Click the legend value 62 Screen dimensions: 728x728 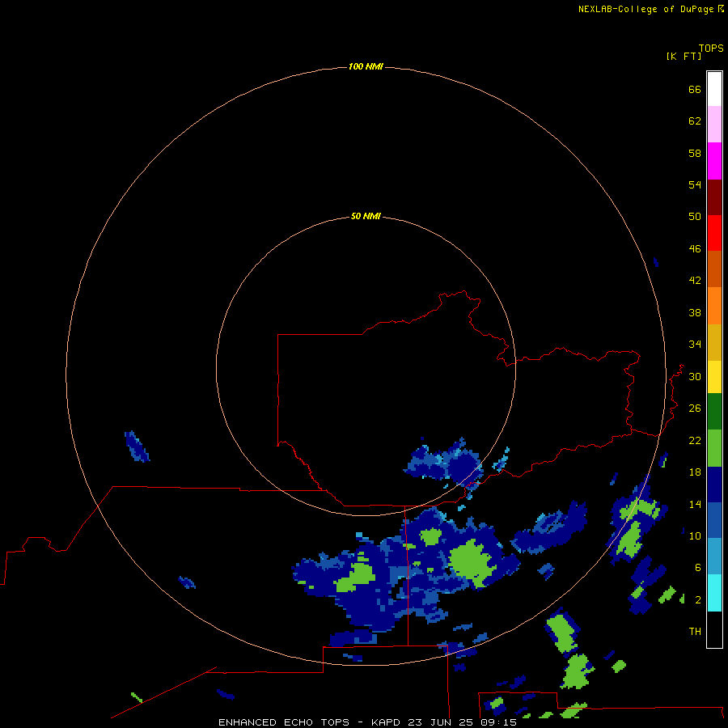pyautogui.click(x=695, y=121)
